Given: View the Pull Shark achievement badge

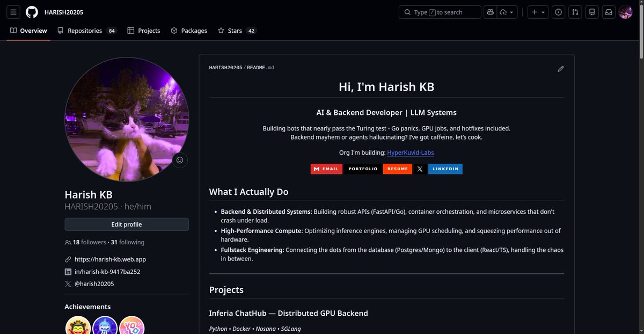Looking at the screenshot, I should point(105,326).
